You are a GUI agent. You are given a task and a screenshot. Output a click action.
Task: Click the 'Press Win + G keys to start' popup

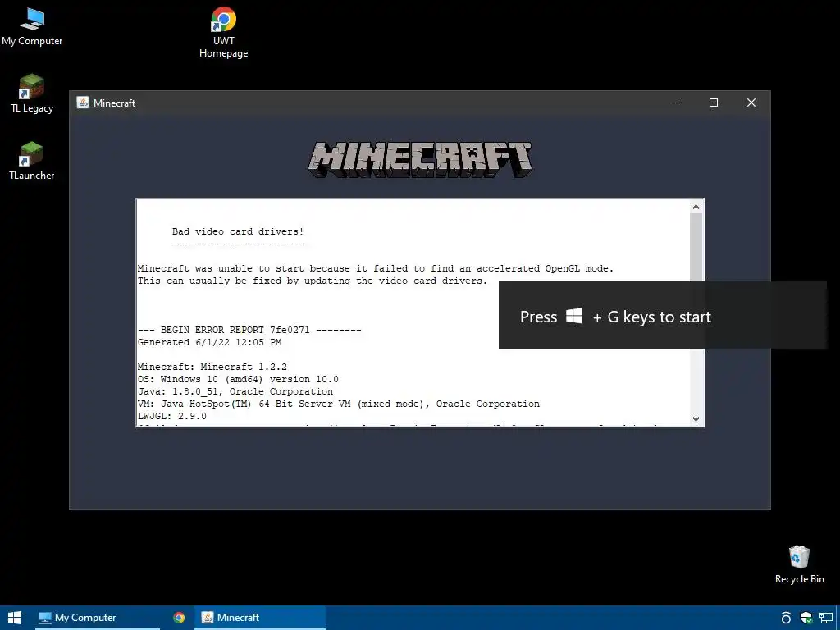point(663,316)
